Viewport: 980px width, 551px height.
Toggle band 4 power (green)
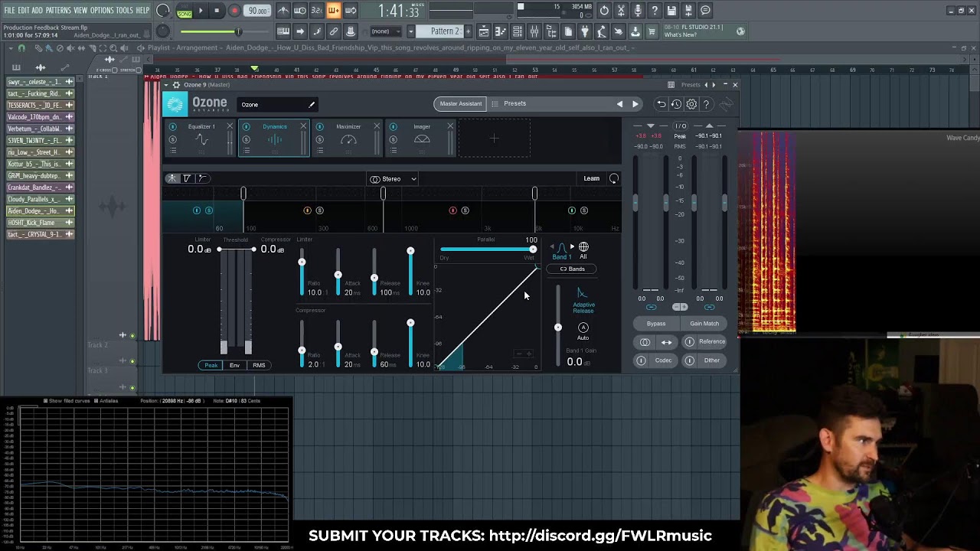click(571, 210)
